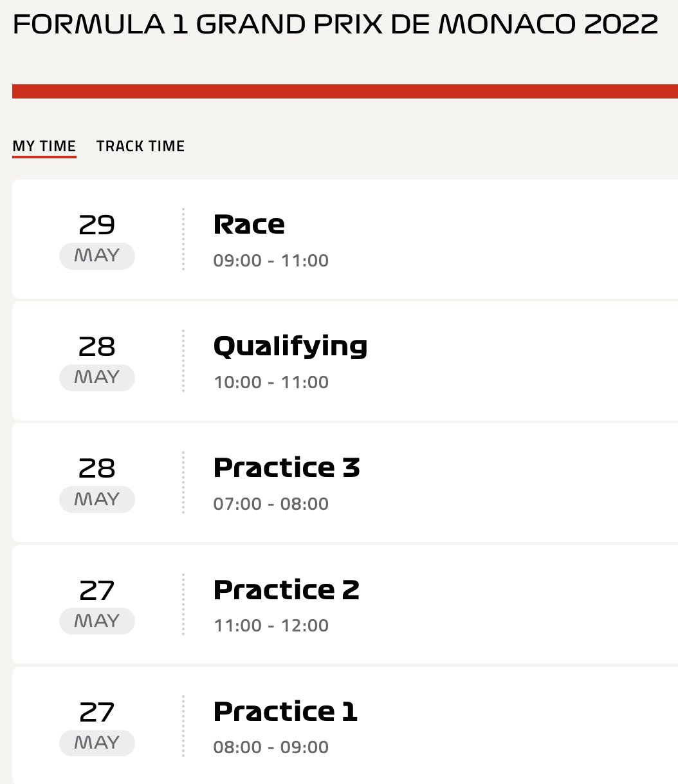678x784 pixels.
Task: Click the date number 29 on Race card
Action: click(97, 225)
